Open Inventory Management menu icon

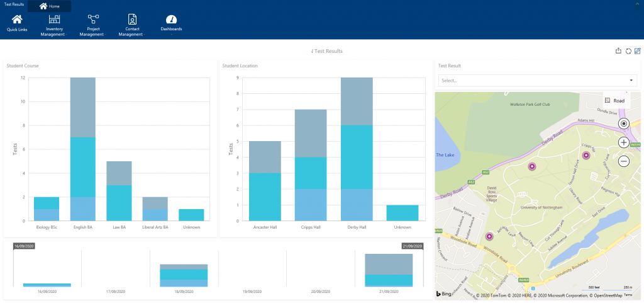pos(54,20)
